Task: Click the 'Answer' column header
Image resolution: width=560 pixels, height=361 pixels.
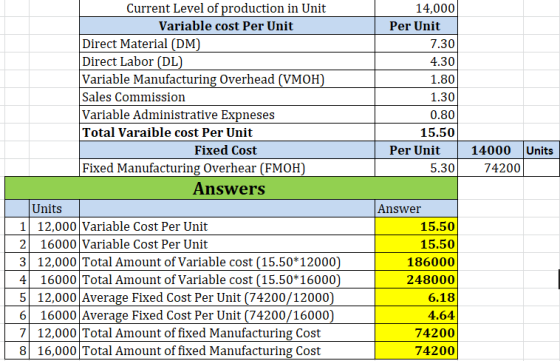Action: pos(416,209)
